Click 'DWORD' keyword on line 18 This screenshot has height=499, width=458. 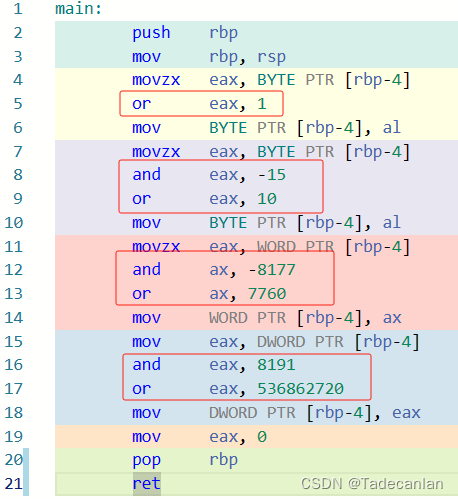233,413
